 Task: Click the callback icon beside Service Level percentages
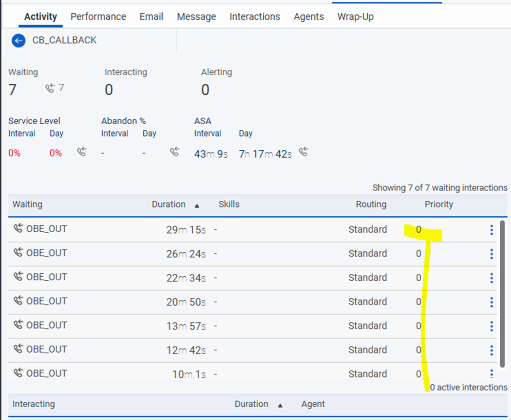[82, 152]
